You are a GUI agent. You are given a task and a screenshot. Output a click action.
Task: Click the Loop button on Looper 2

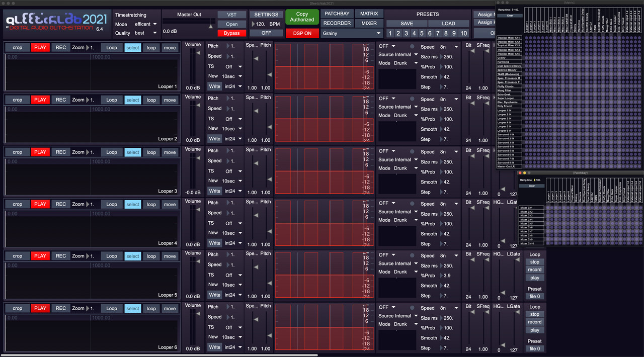[x=112, y=100]
